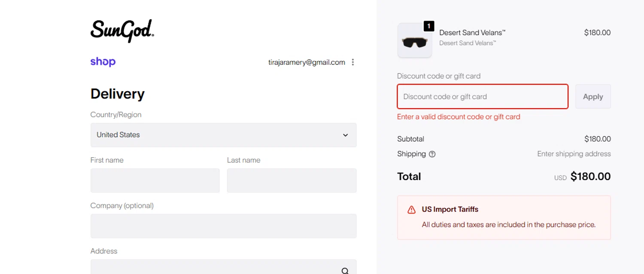Focus the Discount code or gift card field
Screen dimensions: 644x274
(483, 97)
